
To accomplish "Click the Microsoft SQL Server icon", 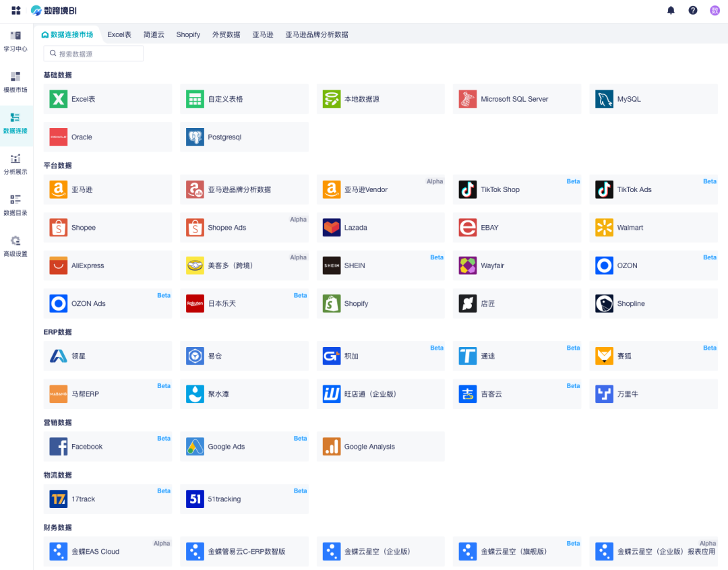I will [x=468, y=99].
